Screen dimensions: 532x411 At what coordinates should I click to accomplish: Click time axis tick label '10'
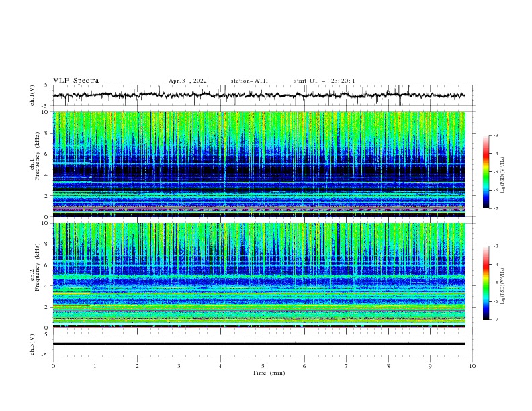[472, 366]
